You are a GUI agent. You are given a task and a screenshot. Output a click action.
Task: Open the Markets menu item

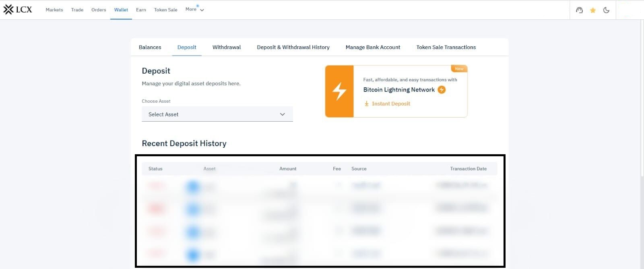pos(54,10)
